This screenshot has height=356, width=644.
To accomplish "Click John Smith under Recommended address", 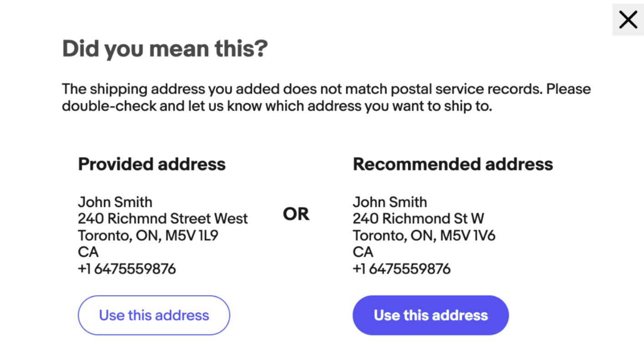I will [x=390, y=202].
